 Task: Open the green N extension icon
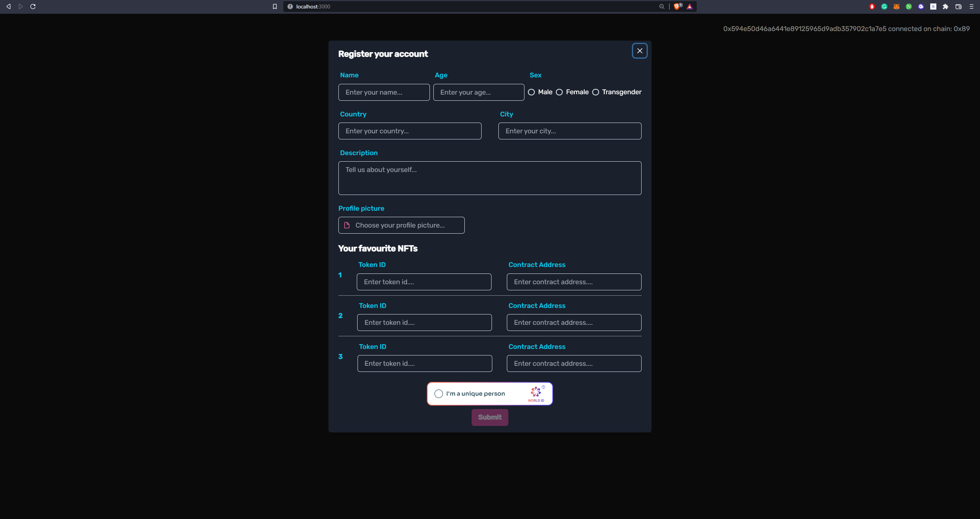tap(909, 7)
